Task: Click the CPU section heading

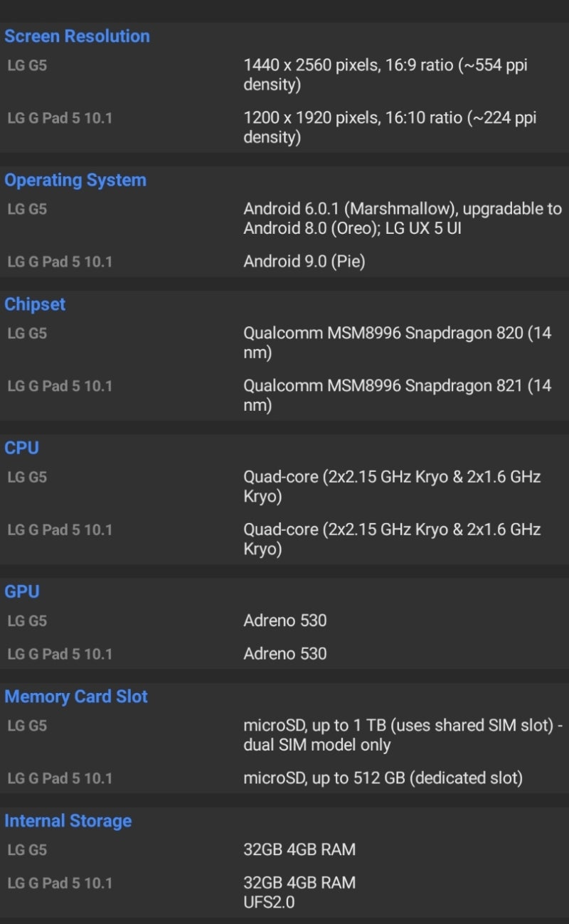Action: pos(21,448)
